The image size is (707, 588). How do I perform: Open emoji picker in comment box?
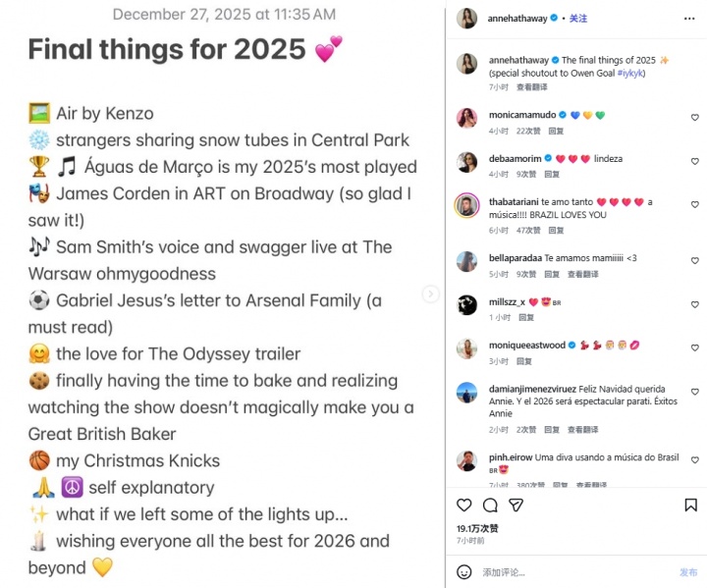(x=464, y=571)
